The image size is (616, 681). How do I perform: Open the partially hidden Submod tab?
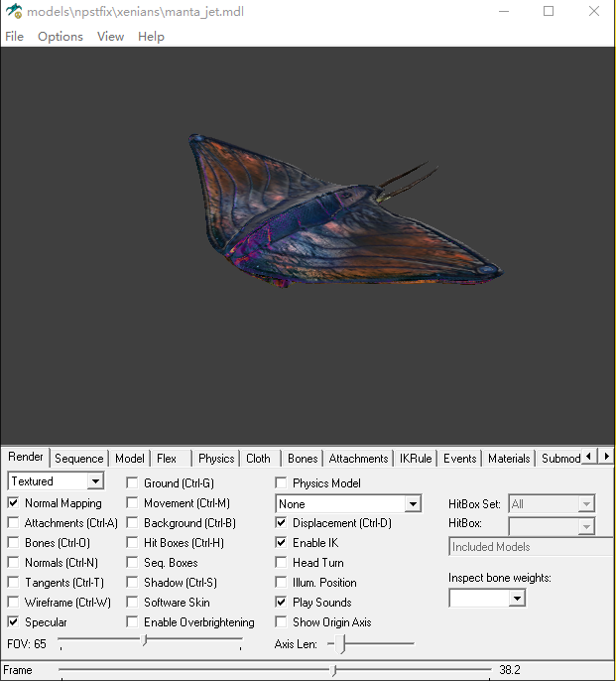(x=560, y=459)
